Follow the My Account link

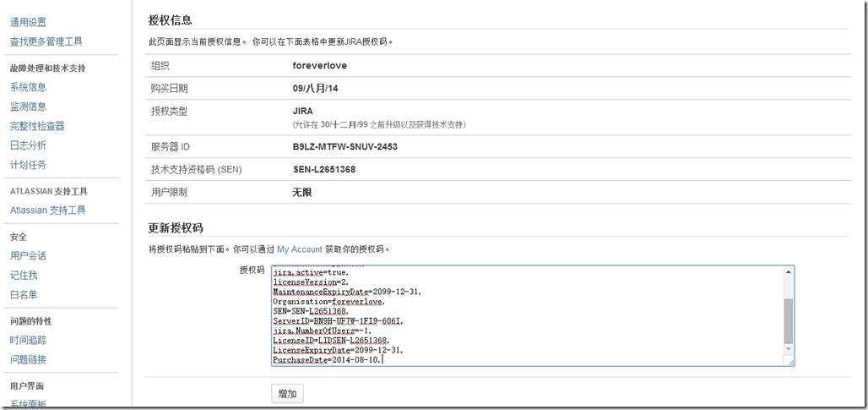[x=300, y=249]
